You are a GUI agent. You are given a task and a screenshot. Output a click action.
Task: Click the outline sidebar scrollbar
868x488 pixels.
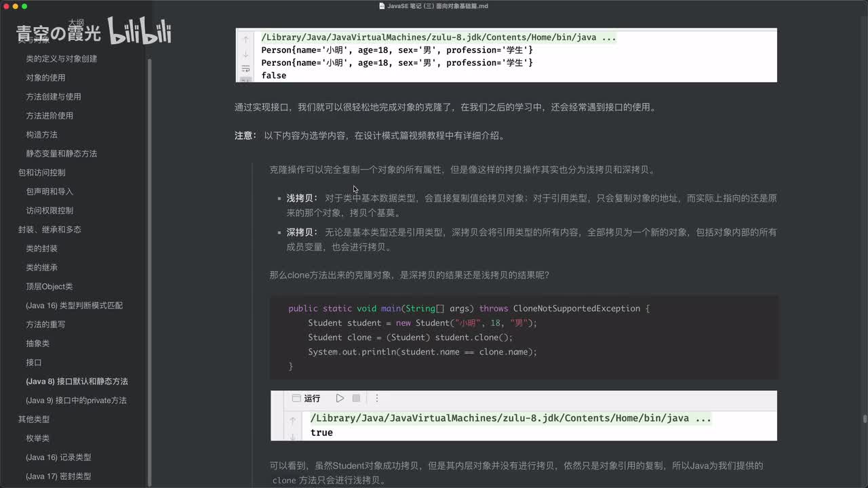[149, 271]
